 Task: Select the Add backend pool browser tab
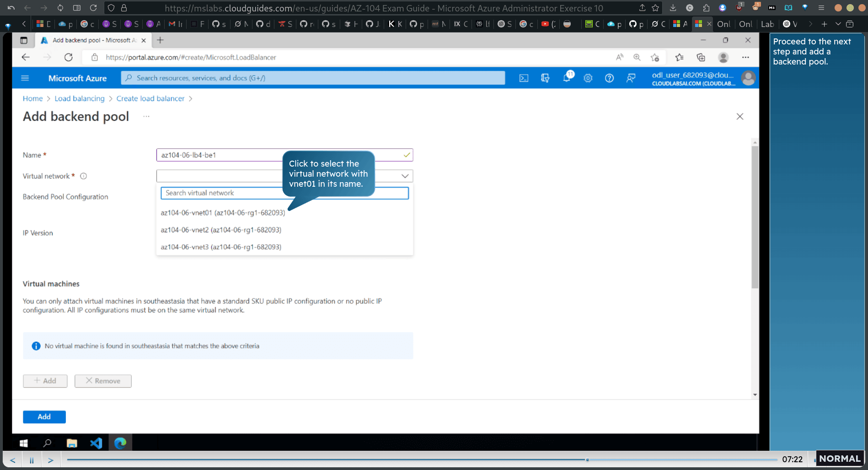(x=93, y=40)
